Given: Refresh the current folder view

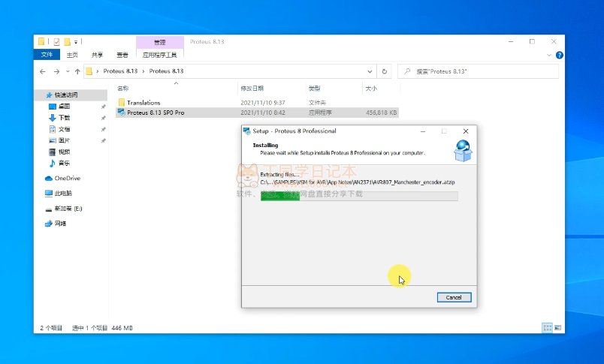Looking at the screenshot, I should [384, 71].
